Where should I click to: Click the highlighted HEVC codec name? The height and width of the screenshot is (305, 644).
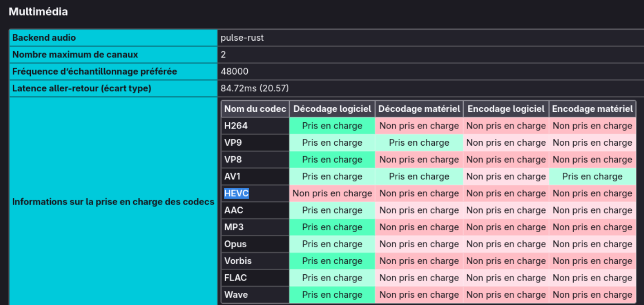click(x=236, y=193)
